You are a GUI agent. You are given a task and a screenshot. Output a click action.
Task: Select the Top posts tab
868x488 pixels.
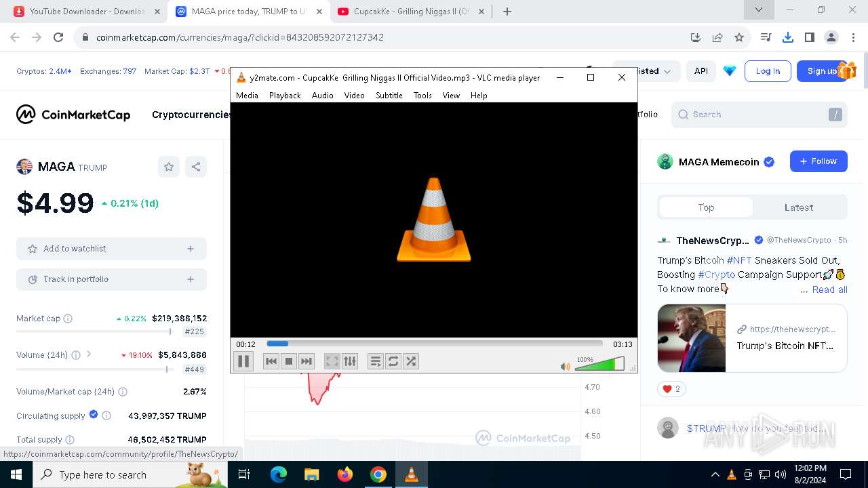[706, 207]
